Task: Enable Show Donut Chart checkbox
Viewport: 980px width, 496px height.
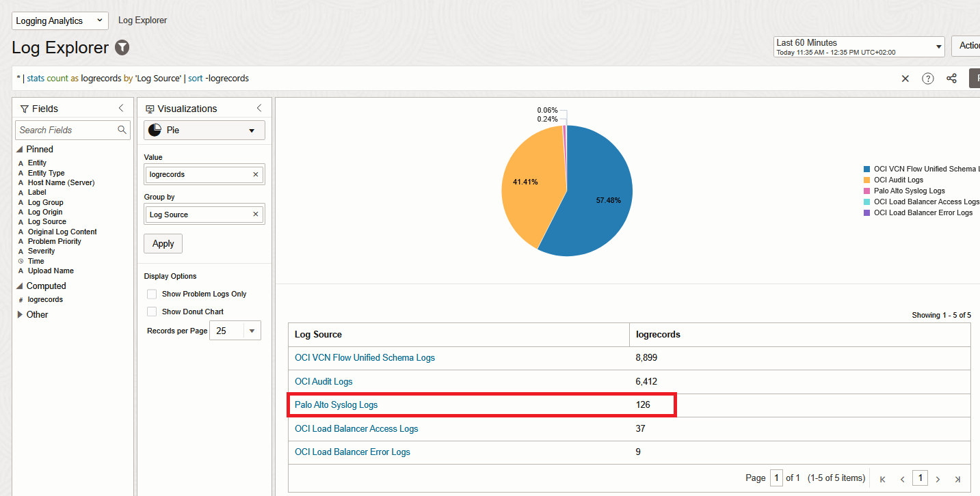Action: (x=152, y=312)
